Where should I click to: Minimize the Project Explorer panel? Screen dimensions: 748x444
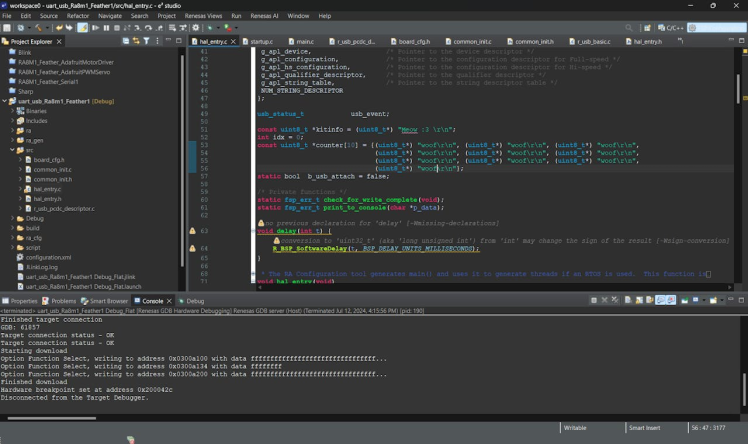click(167, 41)
